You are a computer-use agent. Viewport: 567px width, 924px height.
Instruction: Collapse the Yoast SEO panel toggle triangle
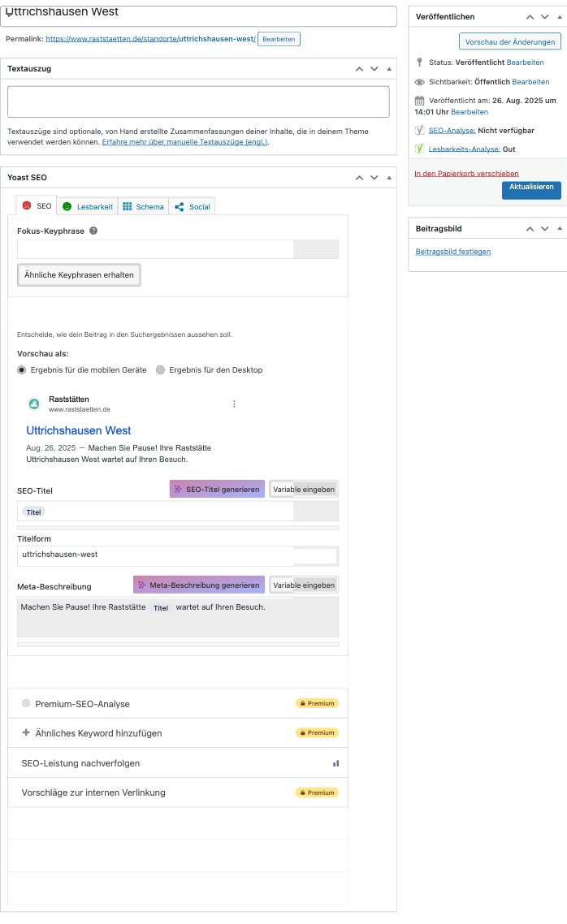[388, 177]
